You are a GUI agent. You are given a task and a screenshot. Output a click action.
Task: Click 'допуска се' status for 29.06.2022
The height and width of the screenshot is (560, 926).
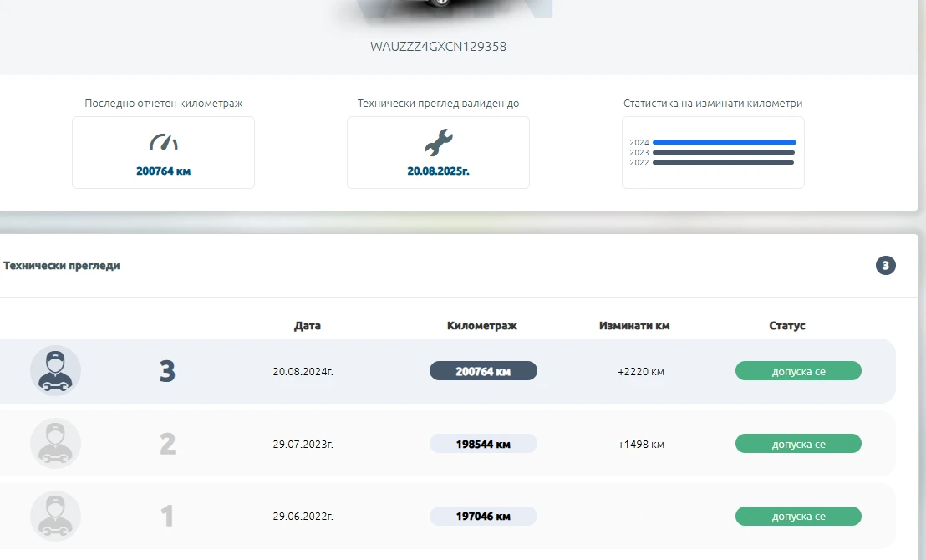click(x=798, y=517)
